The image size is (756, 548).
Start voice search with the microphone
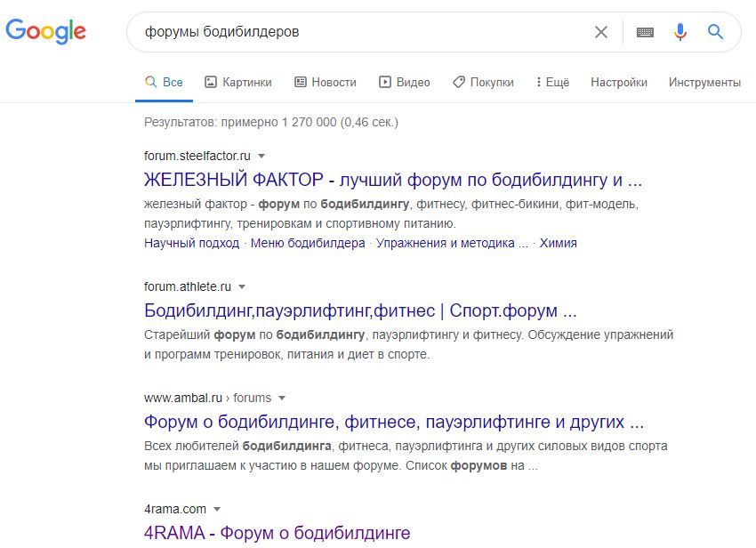[x=680, y=32]
